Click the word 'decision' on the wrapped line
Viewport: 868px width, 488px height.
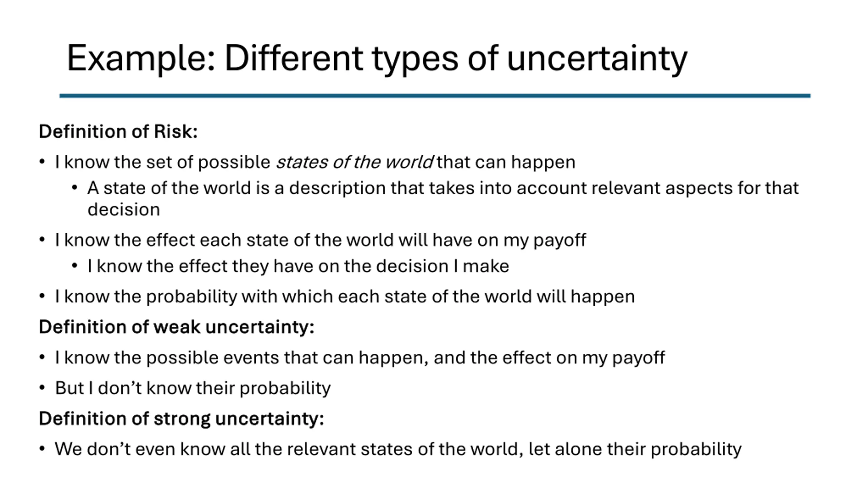click(x=124, y=209)
